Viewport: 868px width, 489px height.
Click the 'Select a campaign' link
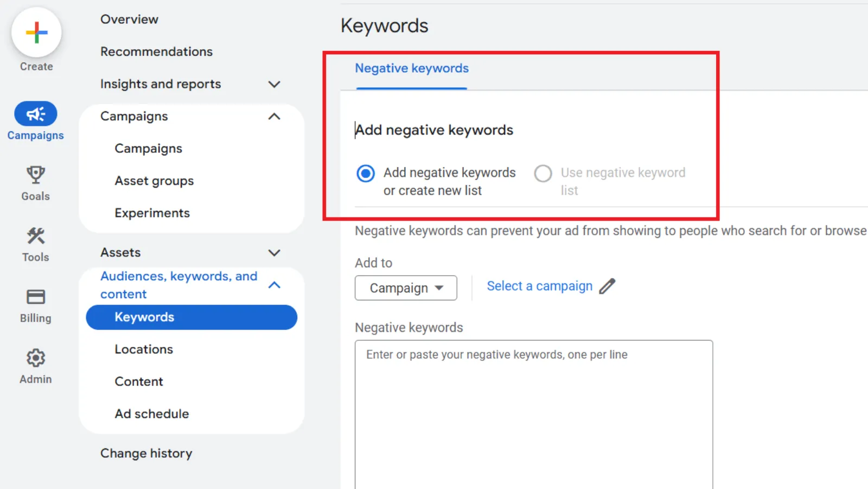[540, 286]
